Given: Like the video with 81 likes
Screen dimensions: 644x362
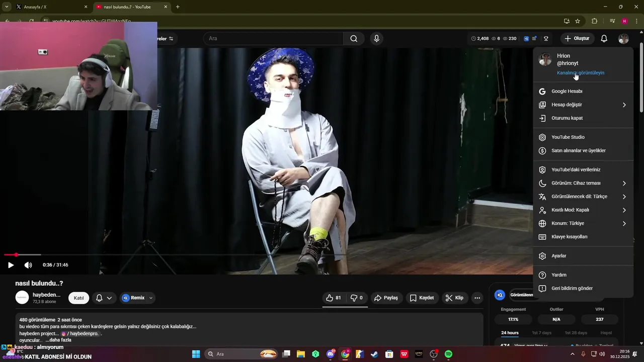Looking at the screenshot, I should point(333,298).
